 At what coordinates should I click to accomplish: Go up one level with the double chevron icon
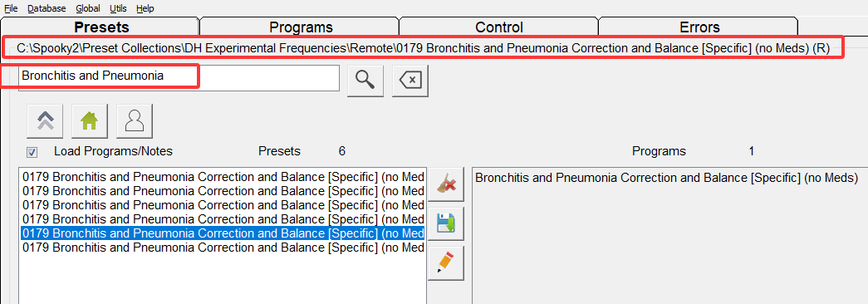tap(45, 120)
